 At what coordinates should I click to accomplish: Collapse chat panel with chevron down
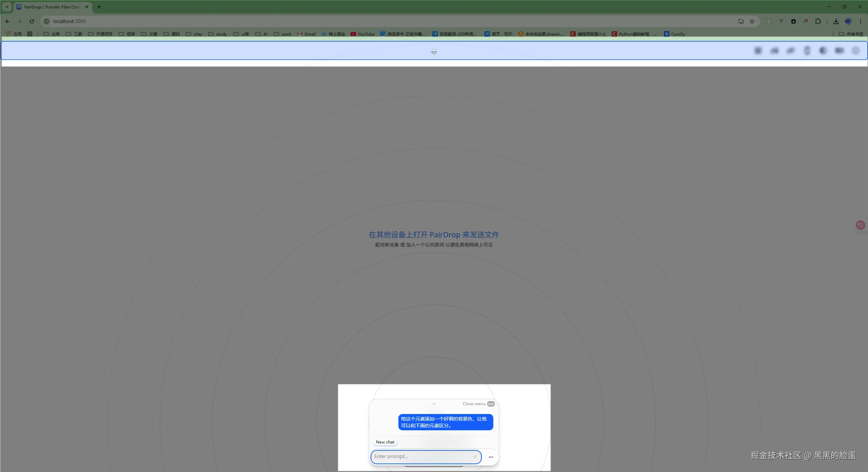434,404
